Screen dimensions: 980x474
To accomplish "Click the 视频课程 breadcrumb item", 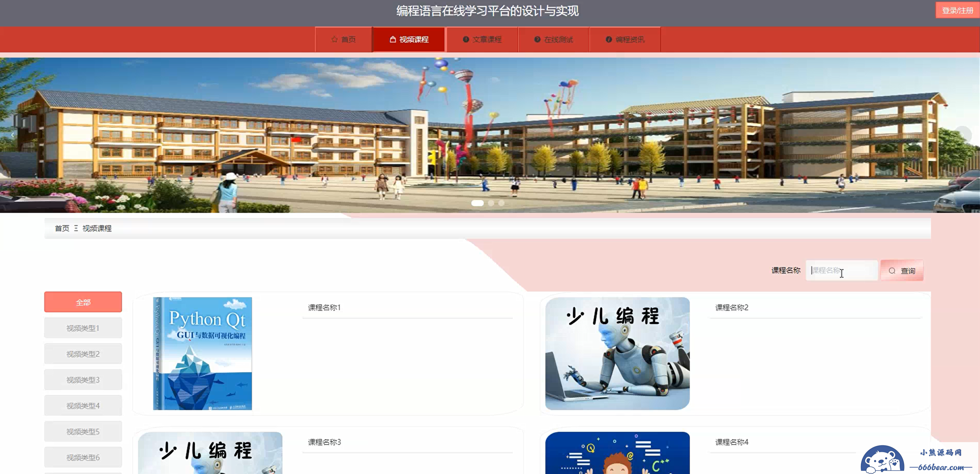I will point(97,228).
